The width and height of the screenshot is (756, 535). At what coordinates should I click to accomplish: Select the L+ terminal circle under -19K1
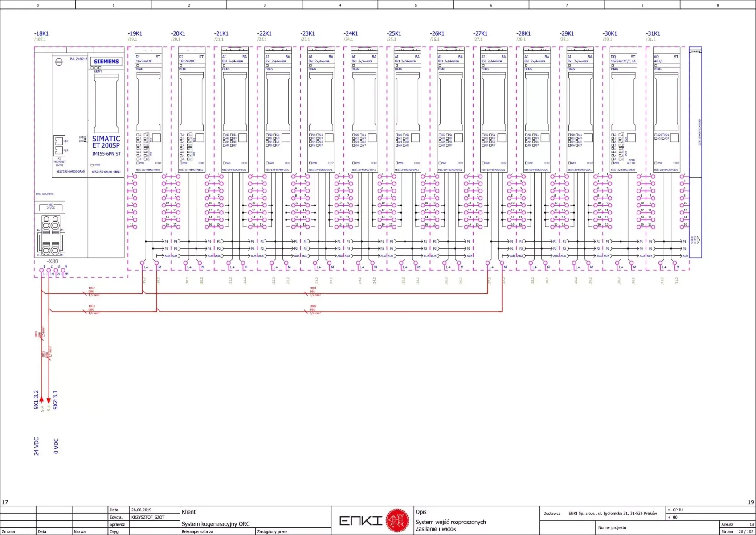tap(142, 263)
